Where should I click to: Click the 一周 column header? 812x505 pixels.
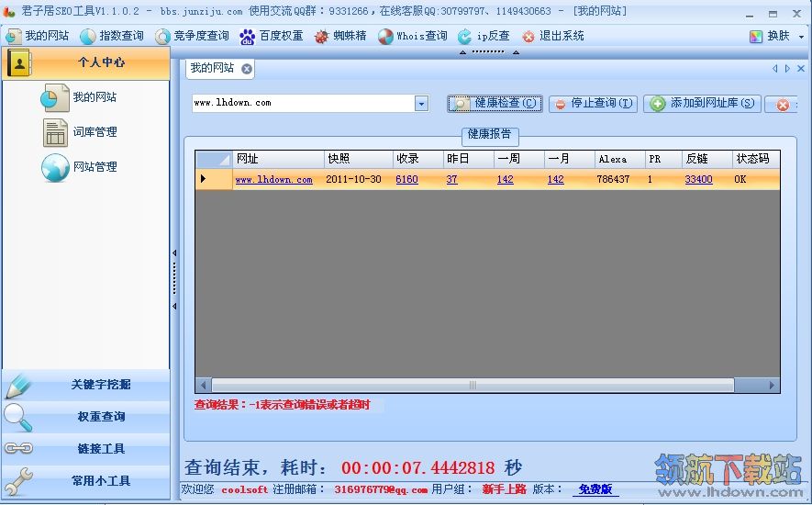[519, 159]
